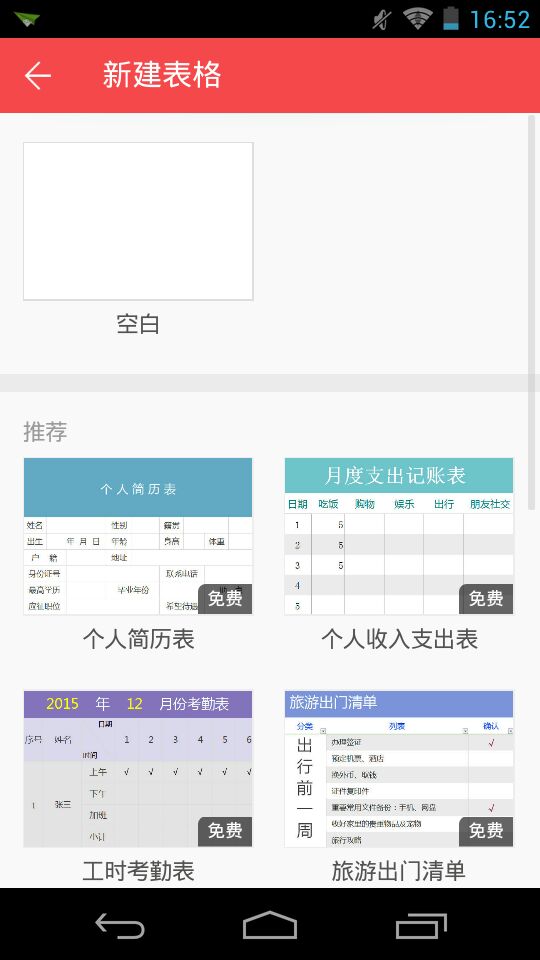
Task: Open the 旅游出门清单 template thumbnail
Action: 399,768
